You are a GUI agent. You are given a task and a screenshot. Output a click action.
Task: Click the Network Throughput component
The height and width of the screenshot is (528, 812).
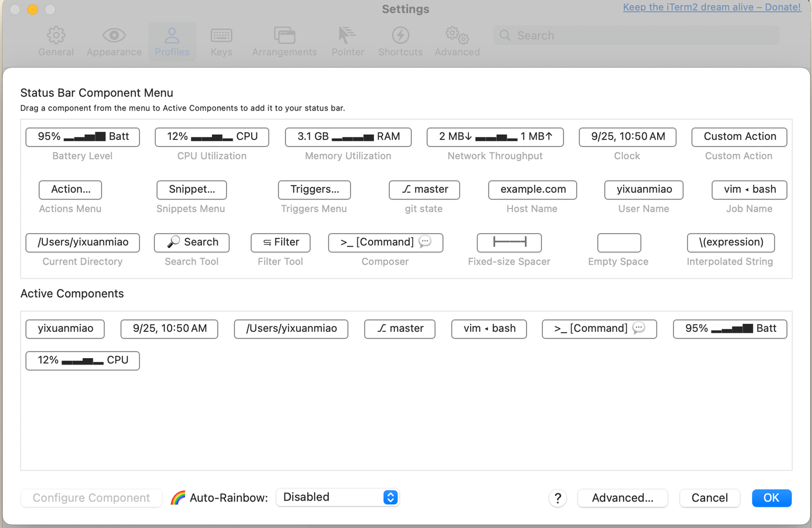[x=495, y=137]
